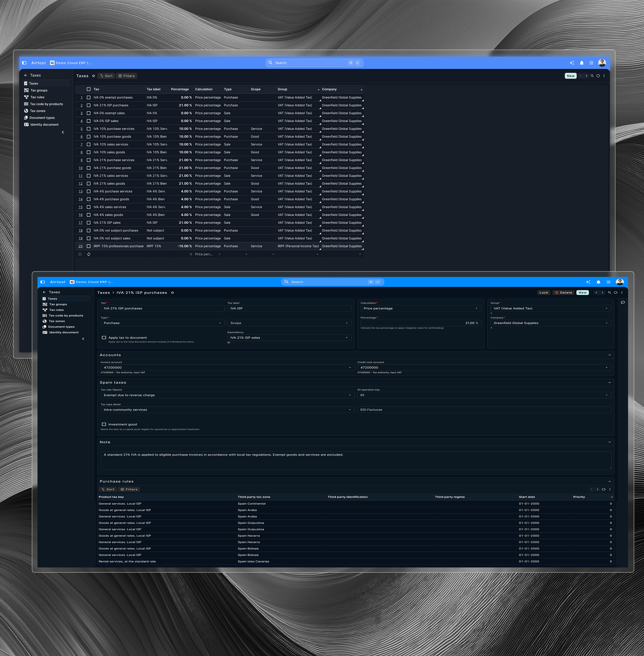This screenshot has height=656, width=644.
Task: Open the Tax rate (Spain) dropdown
Action: (227, 395)
